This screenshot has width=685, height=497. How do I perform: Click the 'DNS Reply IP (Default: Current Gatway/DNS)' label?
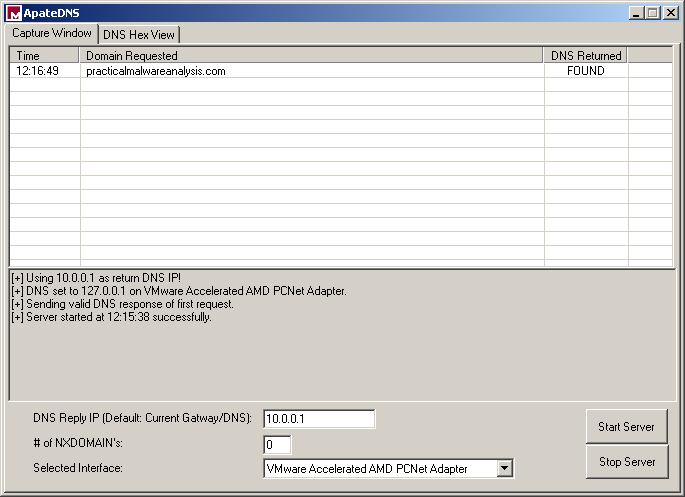tap(142, 418)
